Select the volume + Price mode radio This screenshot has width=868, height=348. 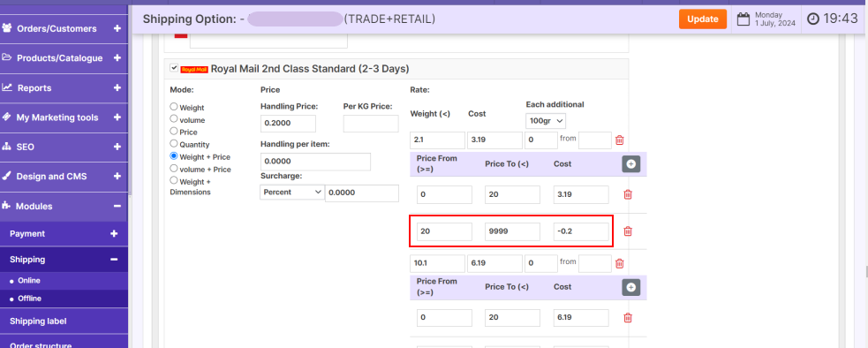[174, 169]
